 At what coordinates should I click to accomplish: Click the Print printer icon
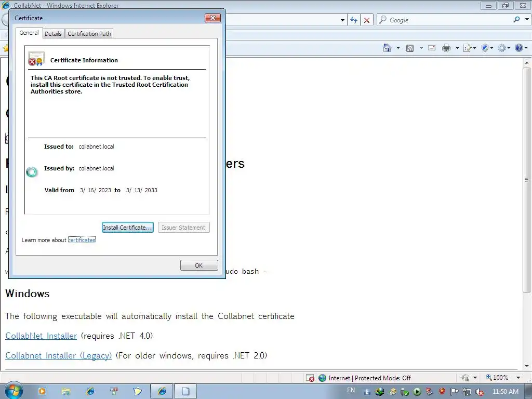446,48
